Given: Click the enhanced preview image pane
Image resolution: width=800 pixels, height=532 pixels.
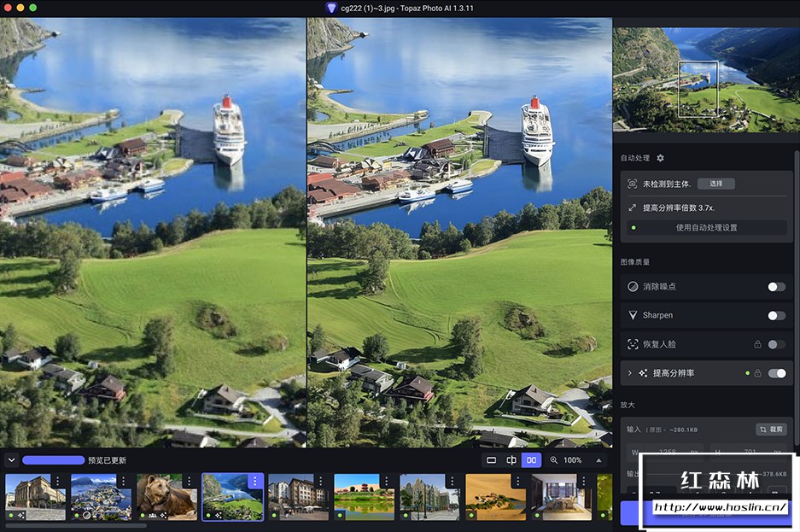Looking at the screenshot, I should (x=459, y=233).
